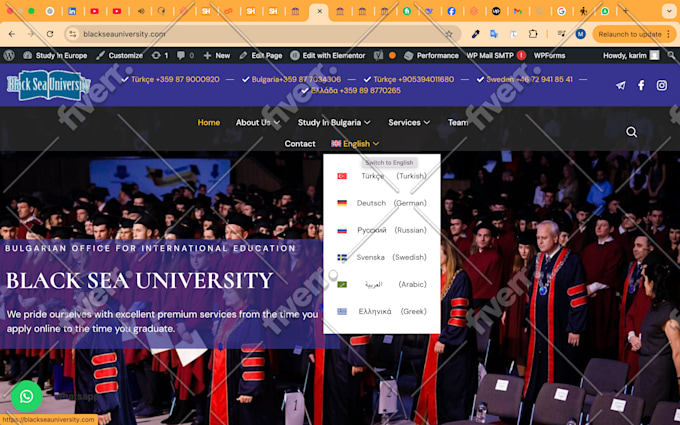Switch to the LinkedIn browser tab
Viewport: 680px width, 425px height.
pos(72,11)
